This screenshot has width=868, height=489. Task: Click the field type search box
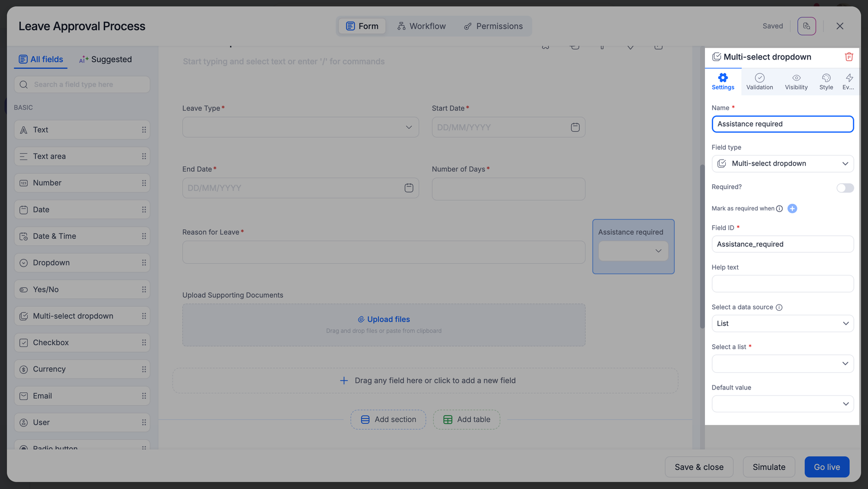[82, 84]
